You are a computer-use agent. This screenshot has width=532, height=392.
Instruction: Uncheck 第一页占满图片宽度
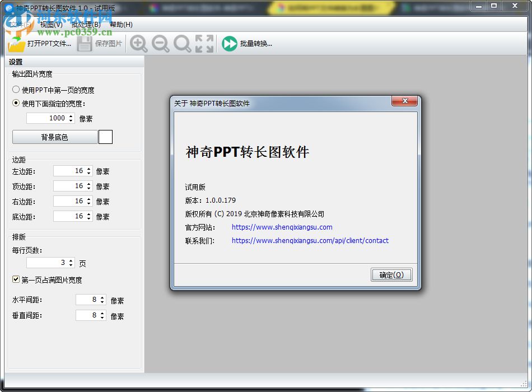coord(15,279)
